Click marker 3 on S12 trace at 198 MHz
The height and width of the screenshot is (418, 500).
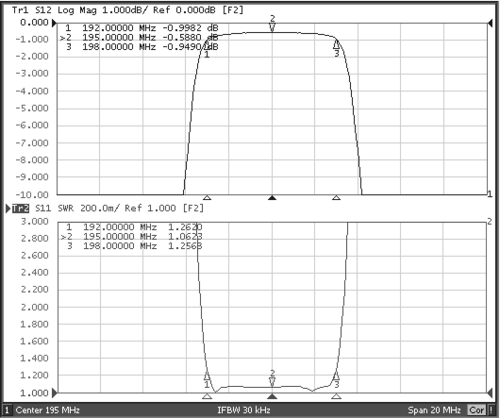click(x=336, y=44)
